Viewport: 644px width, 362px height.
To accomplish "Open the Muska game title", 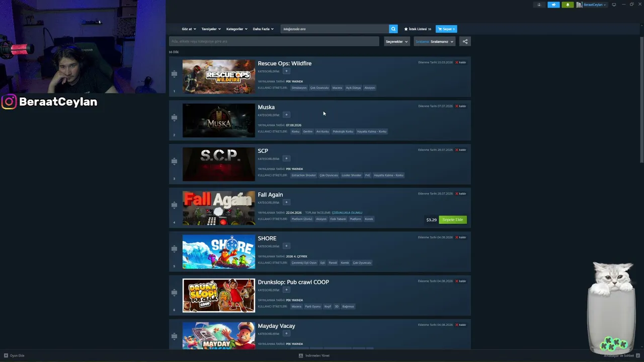I will pyautogui.click(x=266, y=107).
